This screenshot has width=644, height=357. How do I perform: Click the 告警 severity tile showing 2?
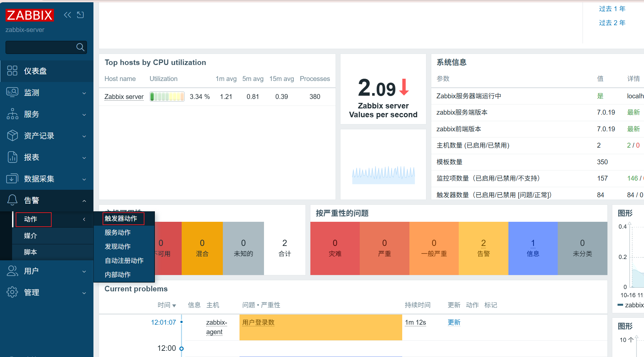coord(484,248)
